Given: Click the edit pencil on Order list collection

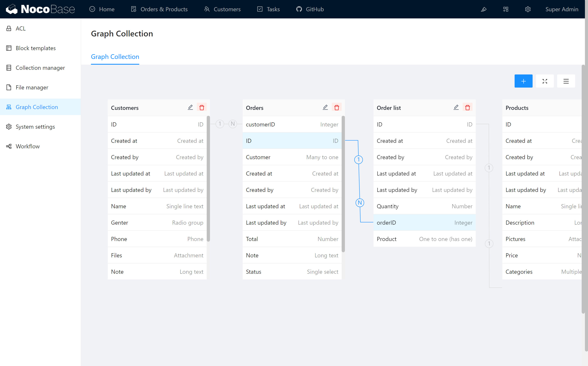Looking at the screenshot, I should pos(456,107).
